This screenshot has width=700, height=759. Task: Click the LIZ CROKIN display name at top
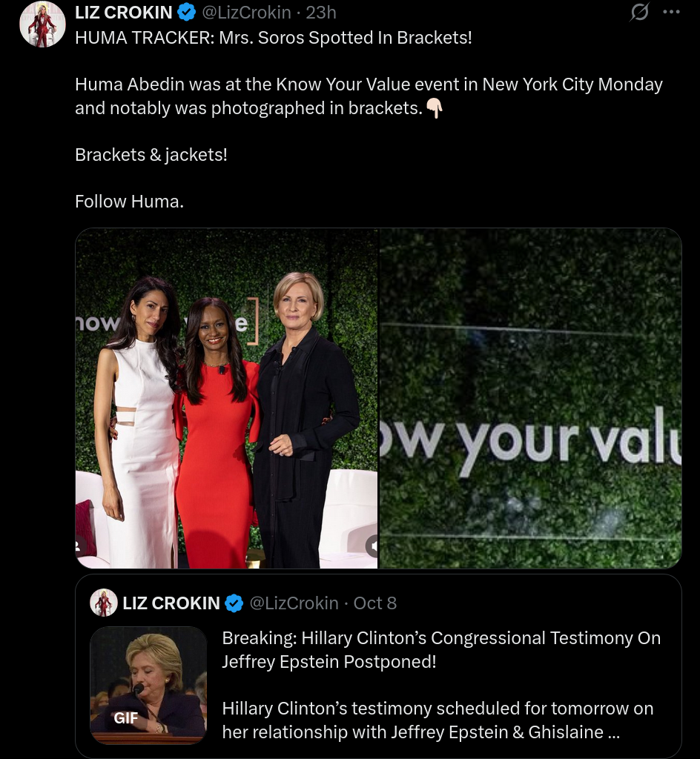[123, 13]
